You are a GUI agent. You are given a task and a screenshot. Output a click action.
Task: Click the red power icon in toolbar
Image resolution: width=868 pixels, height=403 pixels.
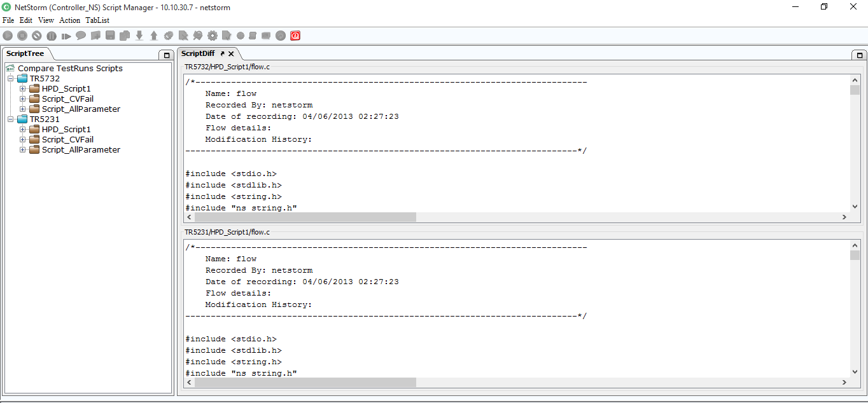295,36
